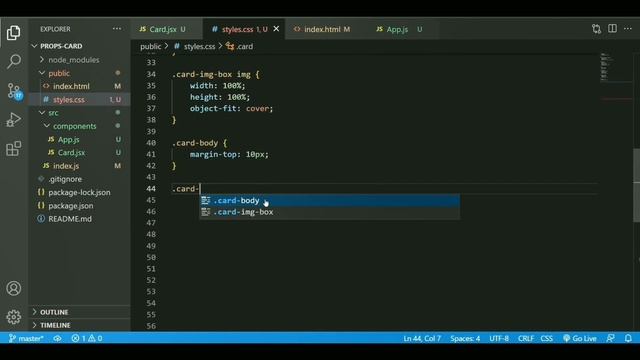Screen dimensions: 640x360
Task: Close the styles.css tab
Action: tap(276, 29)
